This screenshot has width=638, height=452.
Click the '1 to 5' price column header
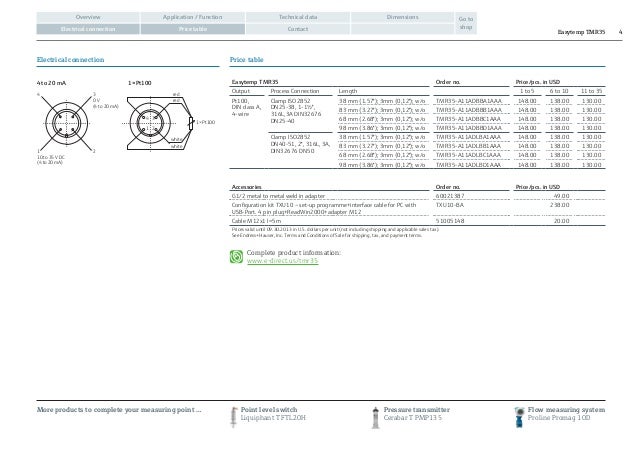point(527,91)
